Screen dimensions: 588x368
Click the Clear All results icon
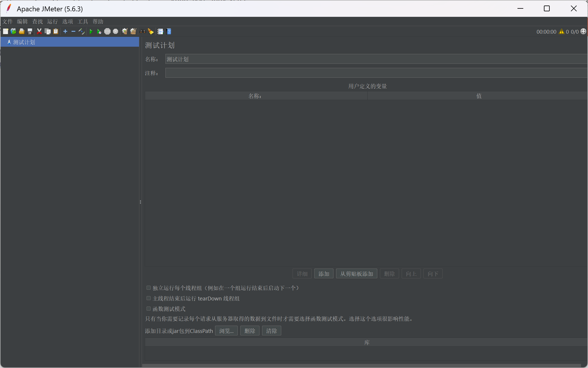[x=133, y=31]
